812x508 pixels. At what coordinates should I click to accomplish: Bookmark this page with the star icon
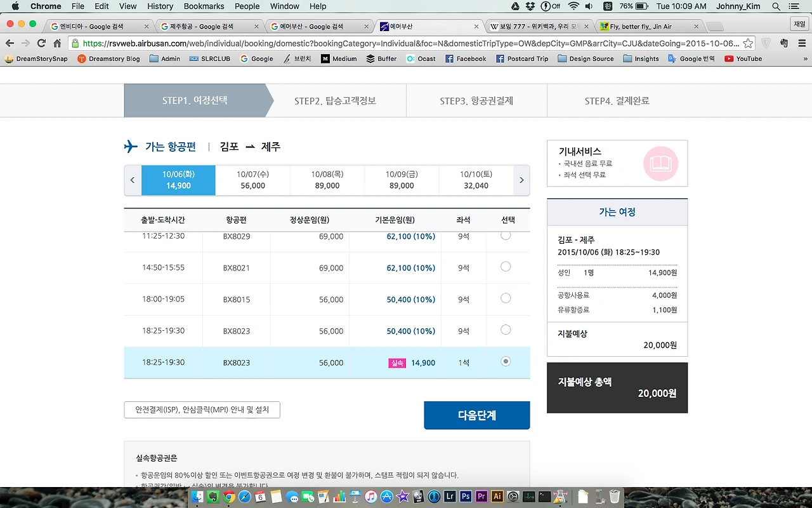click(748, 43)
